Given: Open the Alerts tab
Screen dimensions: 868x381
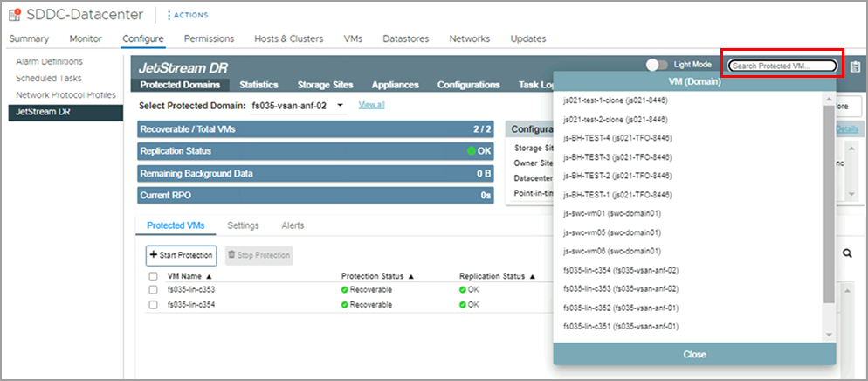Looking at the screenshot, I should (293, 225).
